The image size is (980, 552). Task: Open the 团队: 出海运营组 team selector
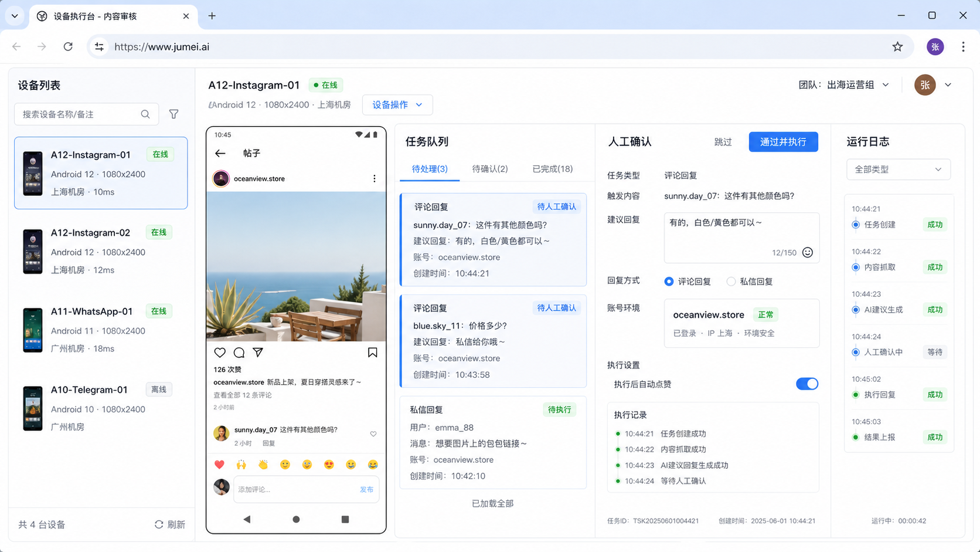coord(843,85)
